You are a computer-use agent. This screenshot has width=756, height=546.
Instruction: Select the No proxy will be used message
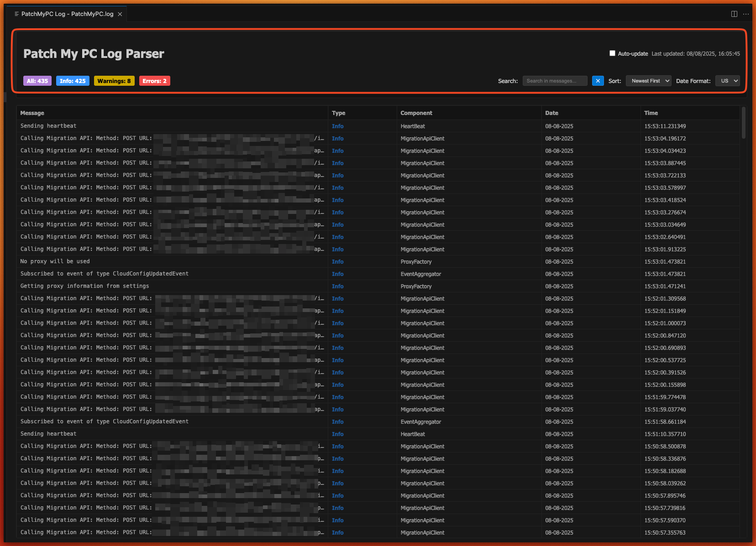point(55,261)
